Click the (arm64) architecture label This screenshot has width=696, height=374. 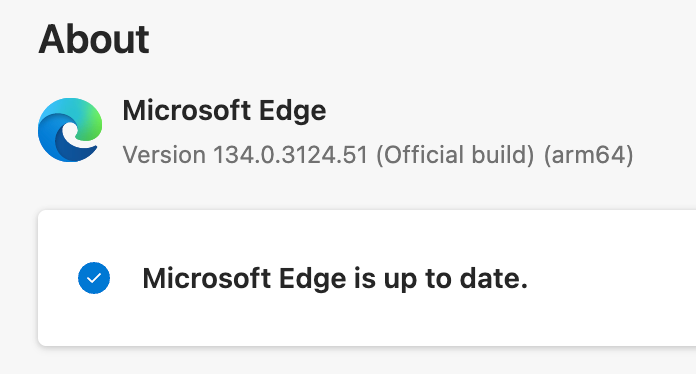click(x=589, y=155)
